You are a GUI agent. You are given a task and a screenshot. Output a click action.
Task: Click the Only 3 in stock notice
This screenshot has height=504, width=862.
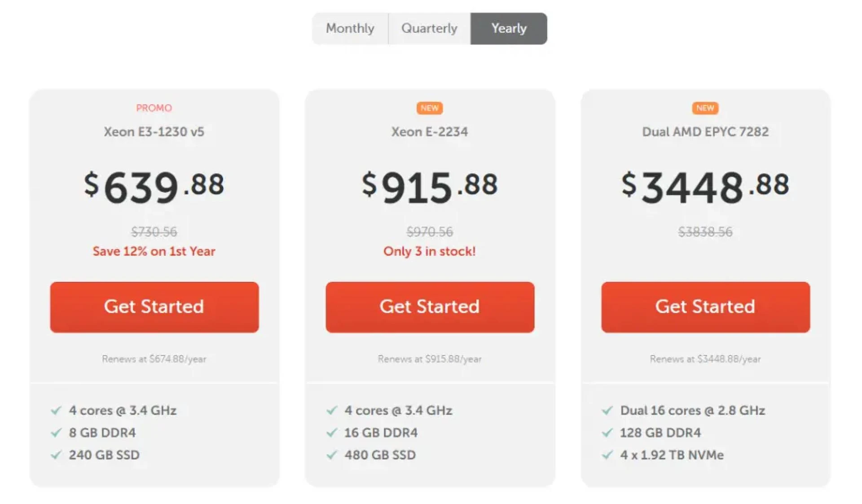(430, 251)
